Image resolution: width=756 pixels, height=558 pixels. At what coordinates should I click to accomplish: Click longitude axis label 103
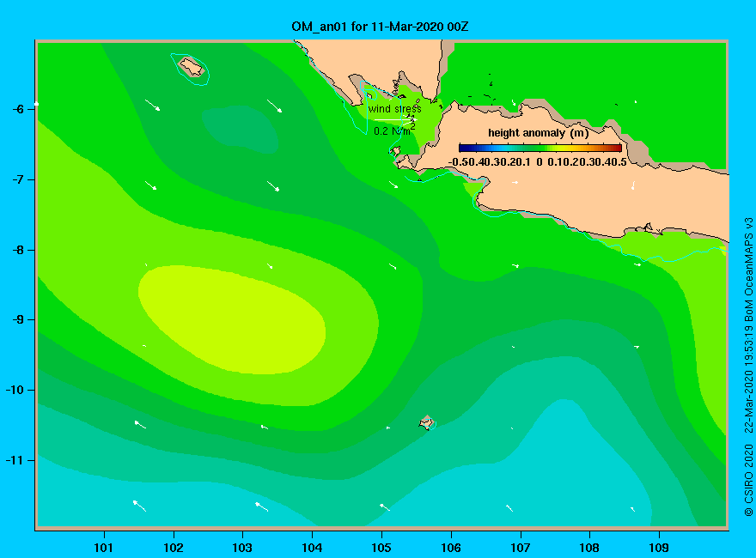tap(242, 548)
